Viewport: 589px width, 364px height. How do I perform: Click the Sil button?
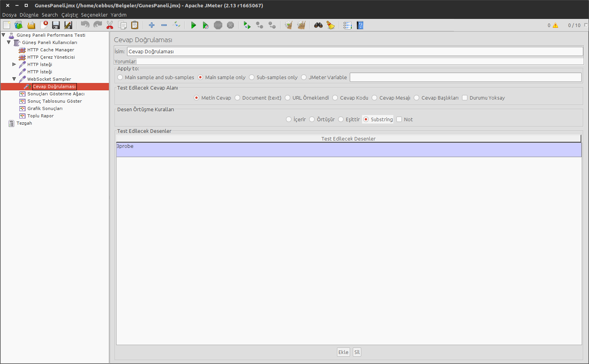357,352
